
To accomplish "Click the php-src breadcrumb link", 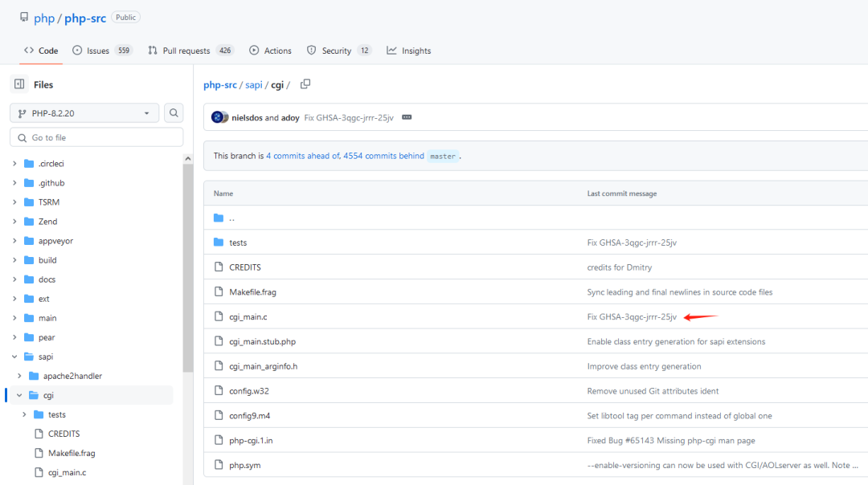I will coord(219,84).
